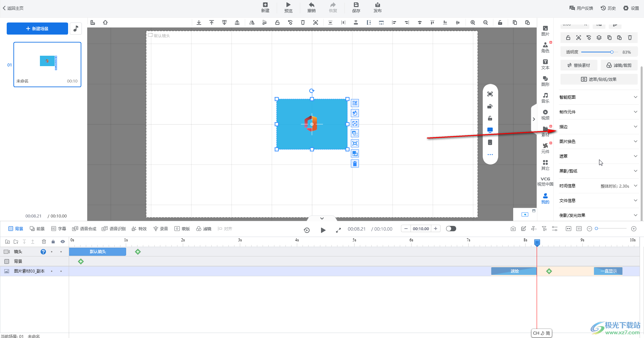Expand the 遮罩 mask section

[x=598, y=156]
